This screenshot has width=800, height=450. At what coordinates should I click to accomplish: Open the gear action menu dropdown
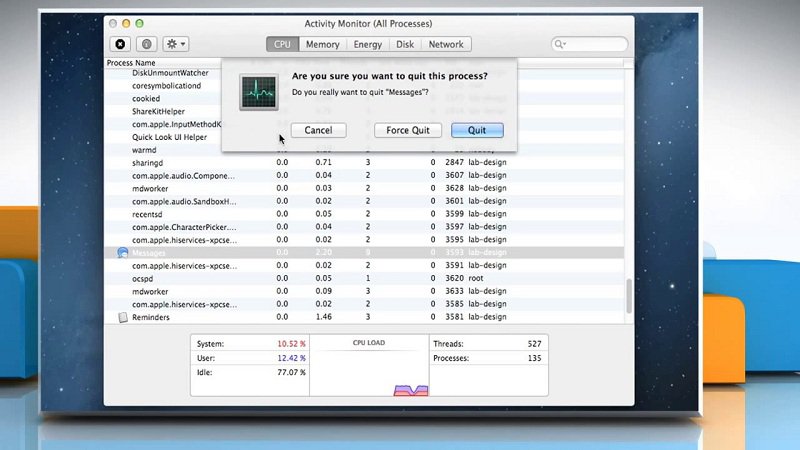pyautogui.click(x=176, y=44)
